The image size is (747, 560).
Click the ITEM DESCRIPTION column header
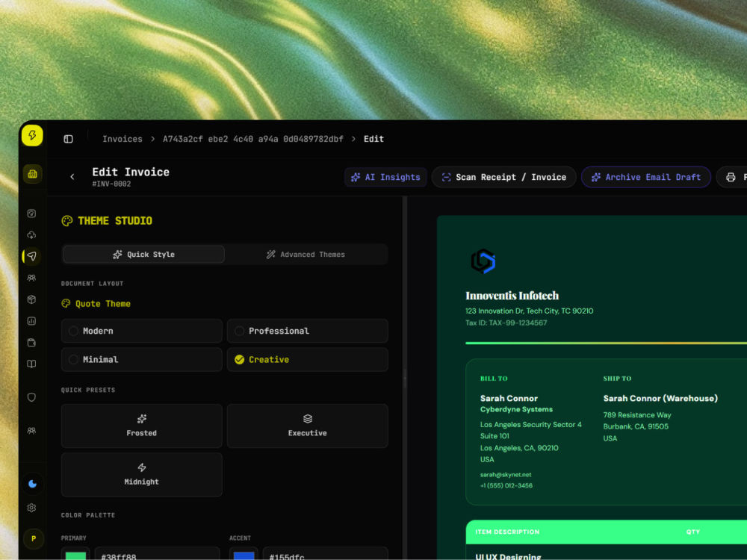tap(507, 532)
